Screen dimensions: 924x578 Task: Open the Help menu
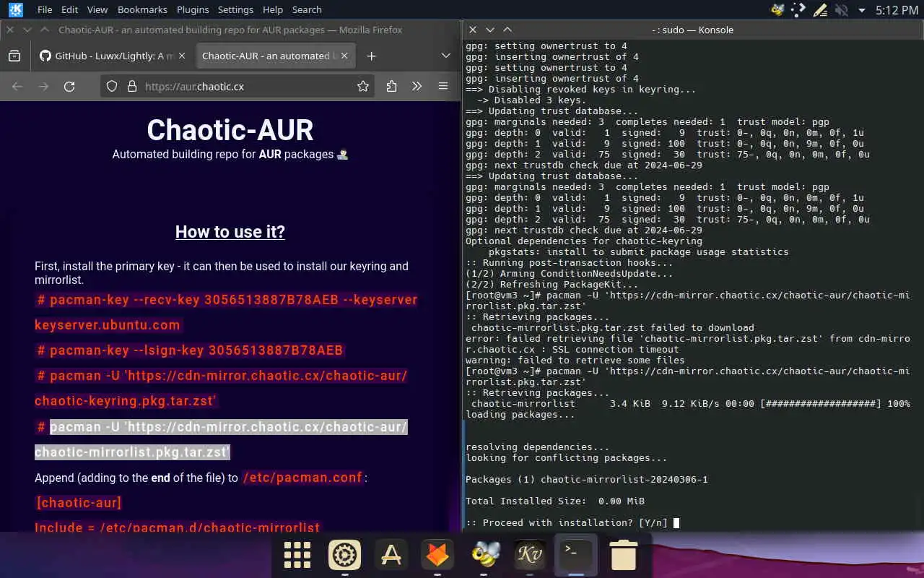click(273, 9)
